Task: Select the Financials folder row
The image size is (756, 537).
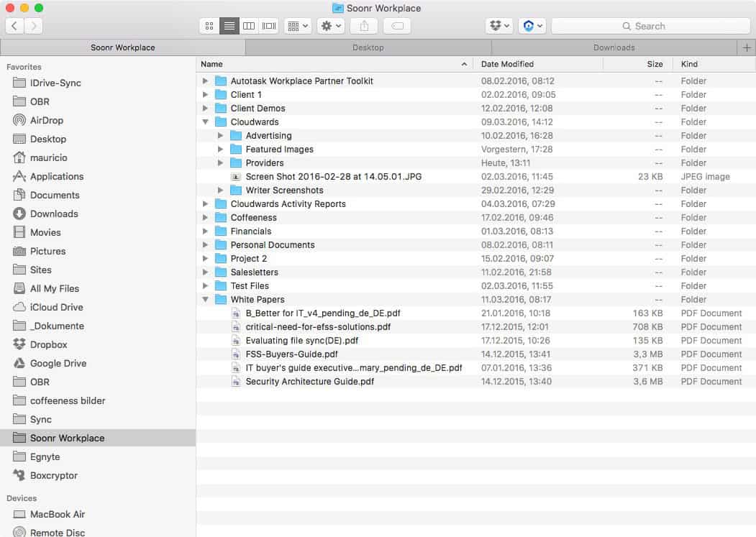Action: click(476, 231)
